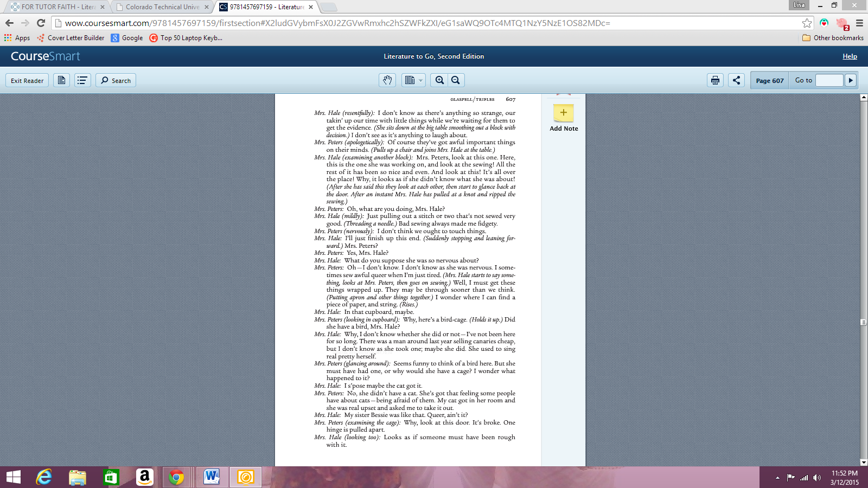Open the page layout dropdown

[413, 80]
